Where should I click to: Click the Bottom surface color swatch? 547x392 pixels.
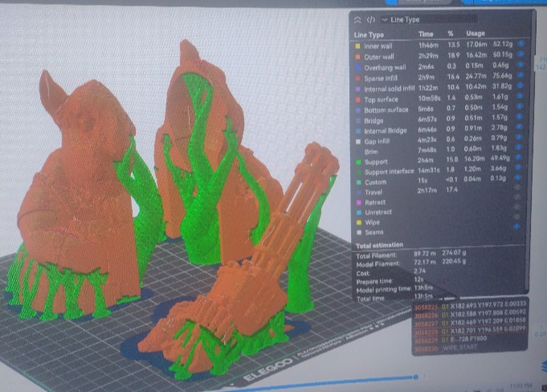coord(357,110)
